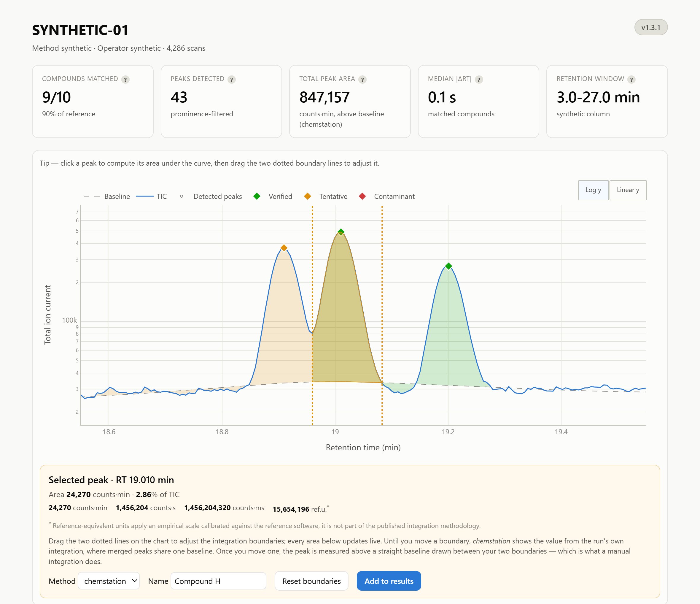700x604 pixels.
Task: Toggle Verified legend entry
Action: [x=273, y=196]
